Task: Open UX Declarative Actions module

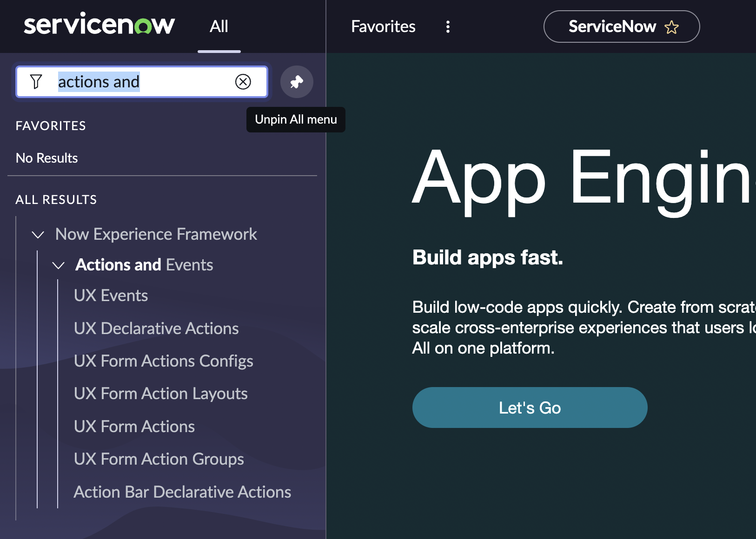Action: click(156, 329)
